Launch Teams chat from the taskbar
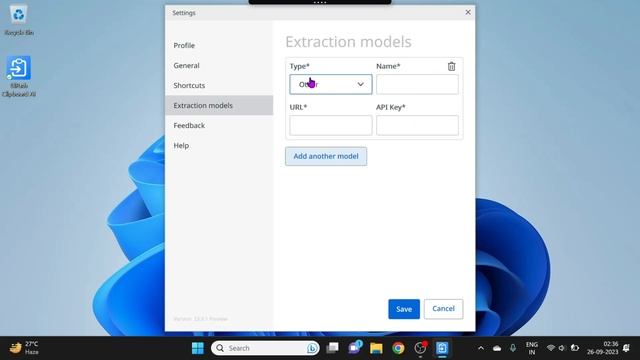This screenshot has width=640, height=360. pyautogui.click(x=355, y=348)
